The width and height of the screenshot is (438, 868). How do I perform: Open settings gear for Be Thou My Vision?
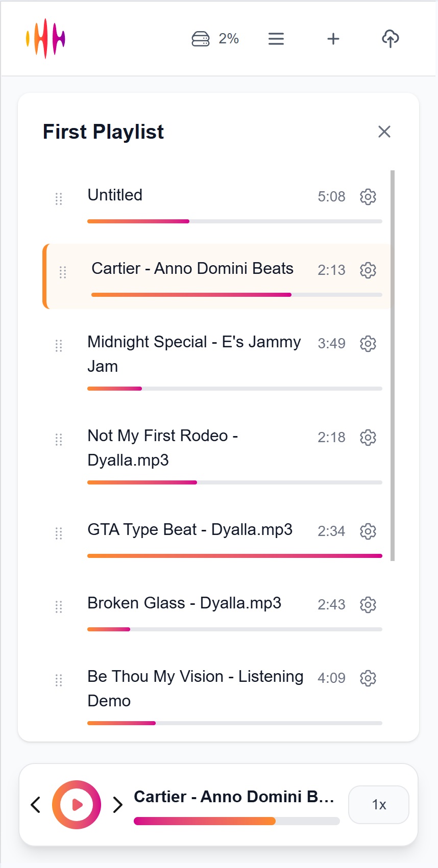pyautogui.click(x=368, y=678)
